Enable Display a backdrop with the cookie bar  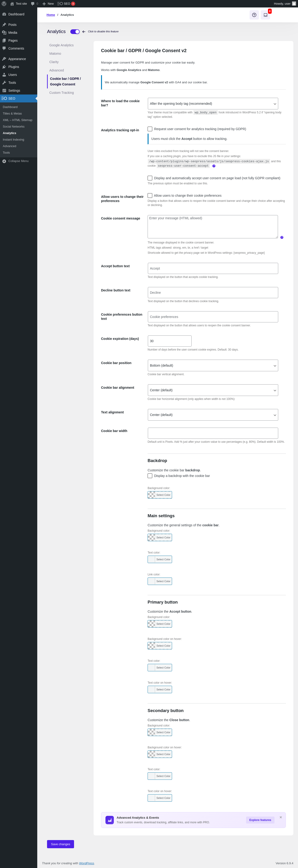(x=150, y=476)
